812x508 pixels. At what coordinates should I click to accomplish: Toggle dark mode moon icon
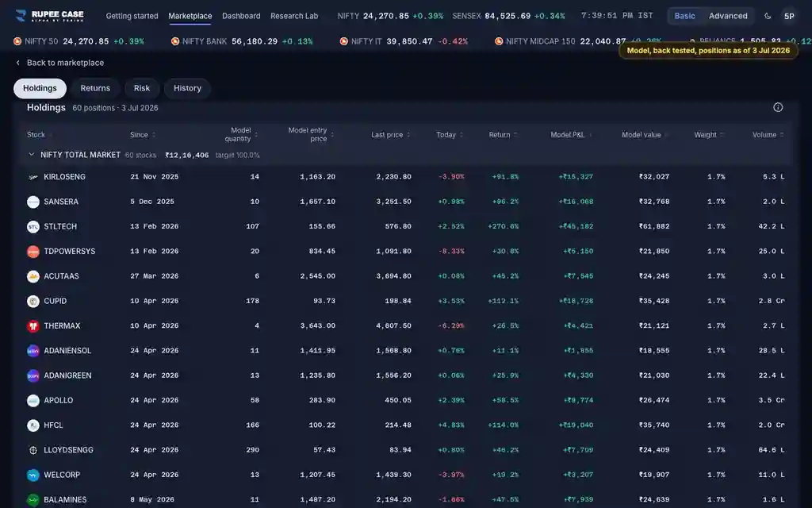coord(768,16)
